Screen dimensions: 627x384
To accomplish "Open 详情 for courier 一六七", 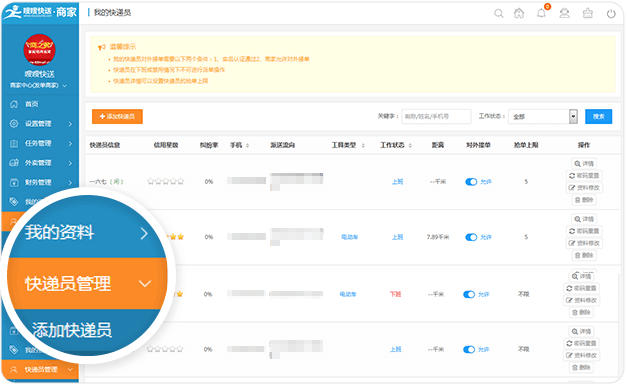I will 584,164.
